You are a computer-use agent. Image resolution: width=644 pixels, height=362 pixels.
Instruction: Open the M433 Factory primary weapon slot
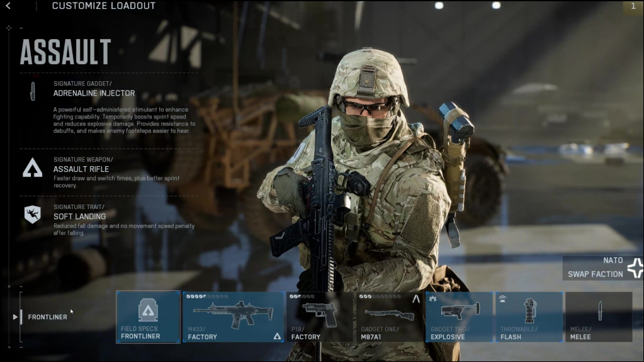234,317
